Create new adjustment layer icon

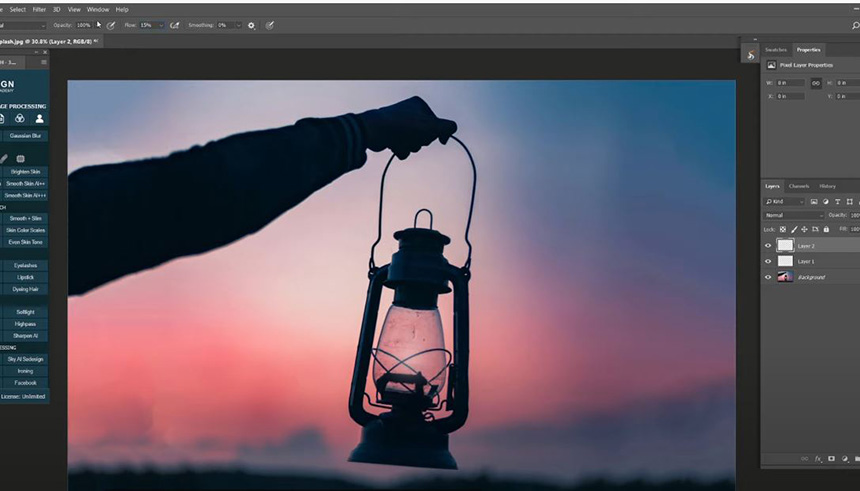coord(845,459)
